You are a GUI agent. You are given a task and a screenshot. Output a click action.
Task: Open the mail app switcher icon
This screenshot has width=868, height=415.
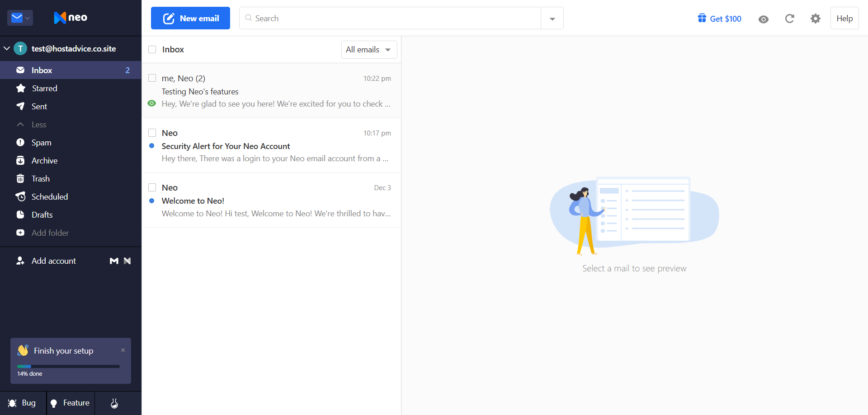(20, 18)
